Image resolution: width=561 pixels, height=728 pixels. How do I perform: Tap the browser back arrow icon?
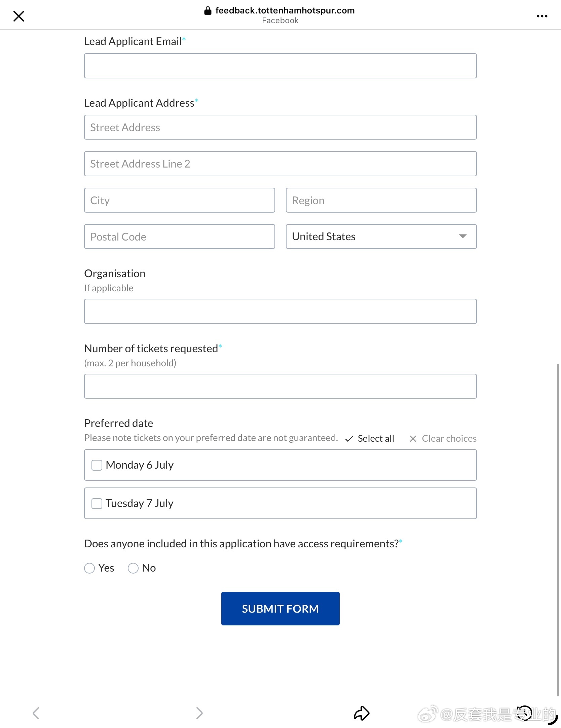point(36,713)
